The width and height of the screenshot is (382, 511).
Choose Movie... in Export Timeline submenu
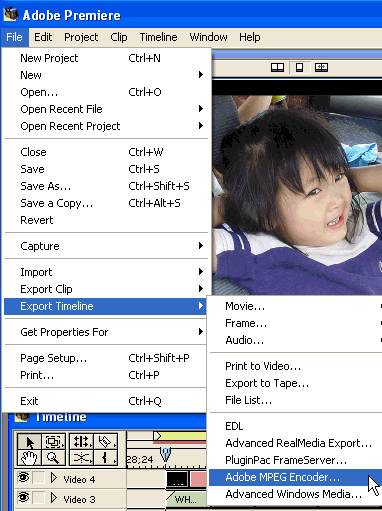click(x=295, y=306)
